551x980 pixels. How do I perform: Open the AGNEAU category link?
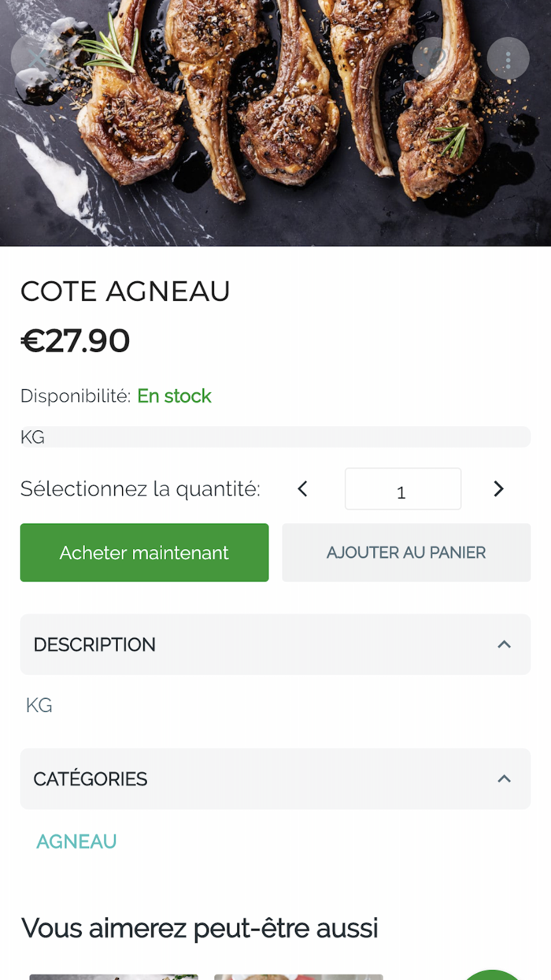click(x=76, y=842)
